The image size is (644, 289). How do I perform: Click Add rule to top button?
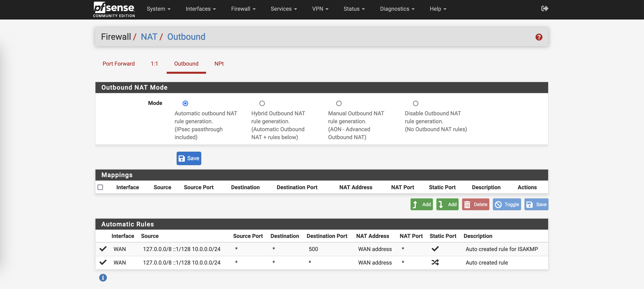click(421, 204)
